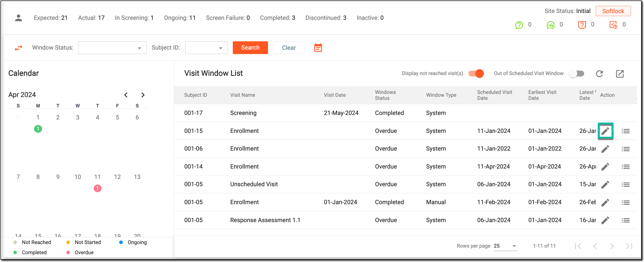
Task: Click the green completed marker under April 1
Action: point(38,129)
